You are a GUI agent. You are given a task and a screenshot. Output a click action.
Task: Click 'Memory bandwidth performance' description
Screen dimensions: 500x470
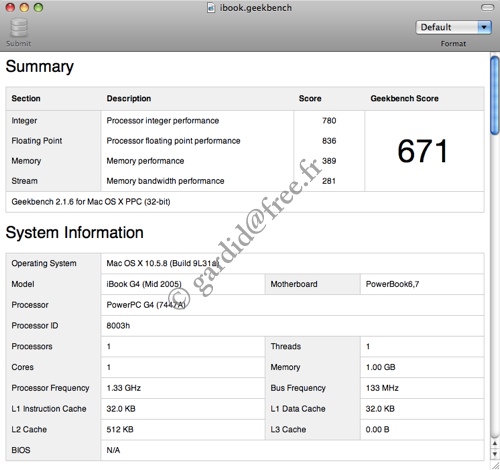[x=165, y=181]
